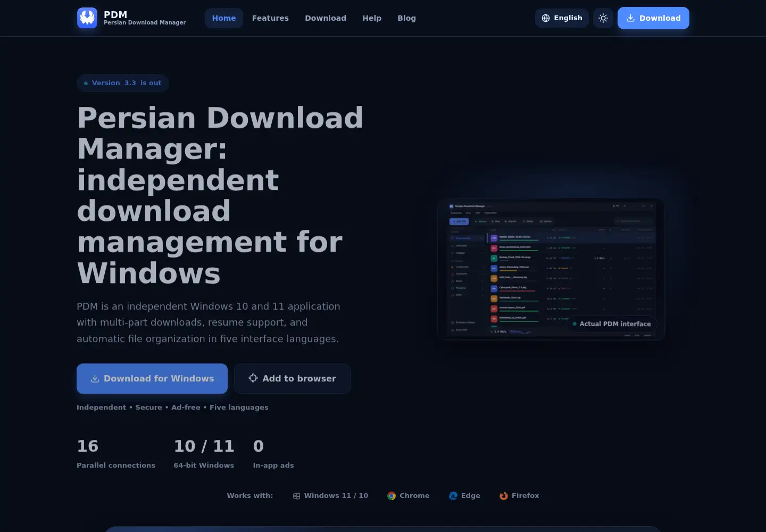Click the Download for Windows button
Viewport: 766px width, 532px height.
pos(152,379)
